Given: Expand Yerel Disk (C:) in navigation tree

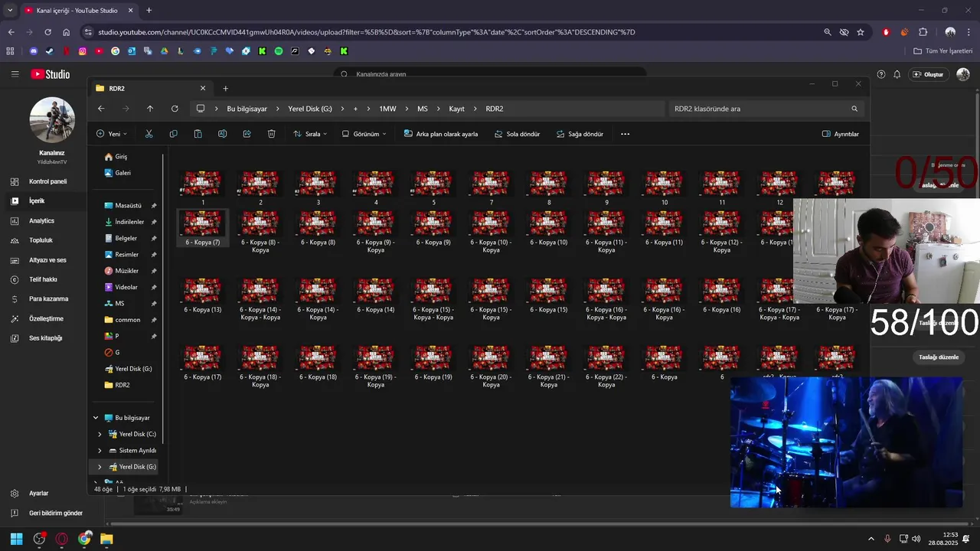Looking at the screenshot, I should pyautogui.click(x=100, y=434).
